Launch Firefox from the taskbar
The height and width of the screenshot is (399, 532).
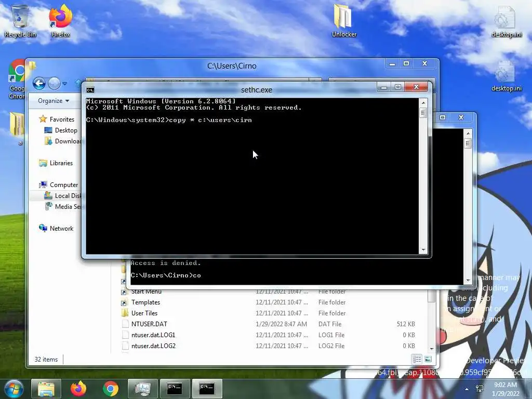pos(78,389)
